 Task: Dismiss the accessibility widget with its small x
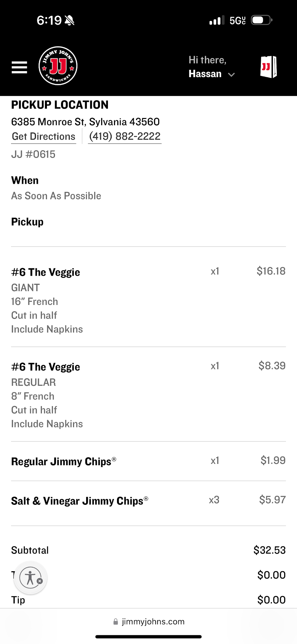(x=40, y=581)
